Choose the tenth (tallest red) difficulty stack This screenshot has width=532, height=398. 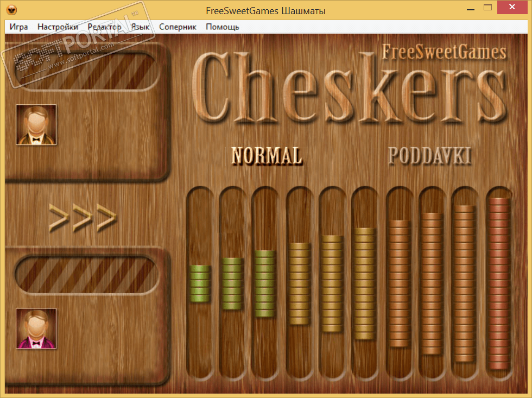click(x=499, y=283)
